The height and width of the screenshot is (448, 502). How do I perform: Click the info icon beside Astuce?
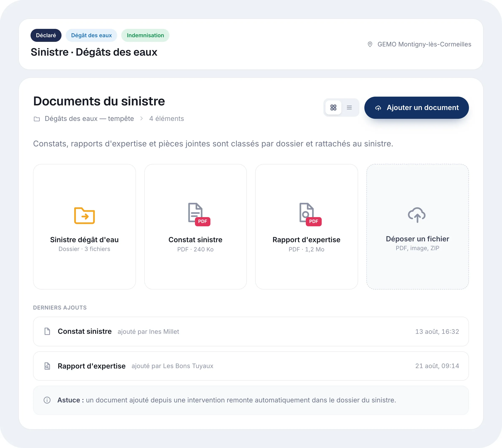[47, 400]
